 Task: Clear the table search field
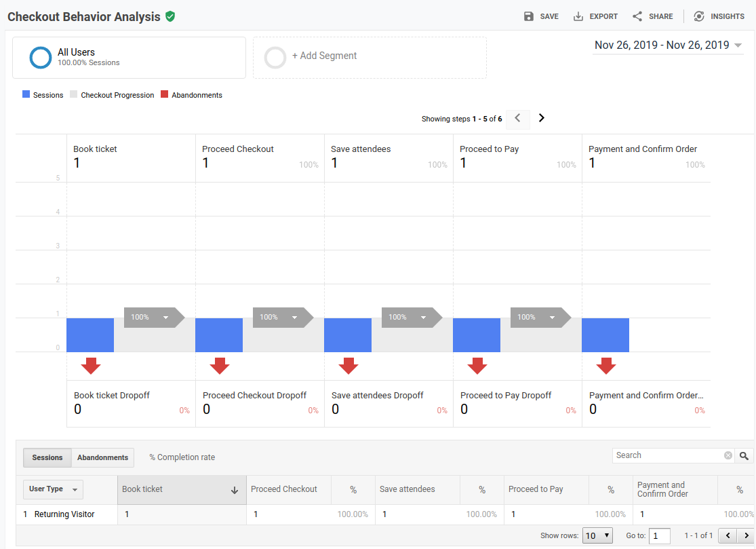728,455
